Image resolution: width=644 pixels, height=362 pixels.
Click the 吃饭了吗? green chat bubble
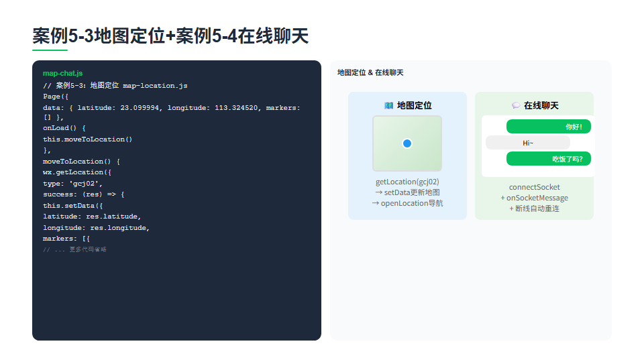548,159
